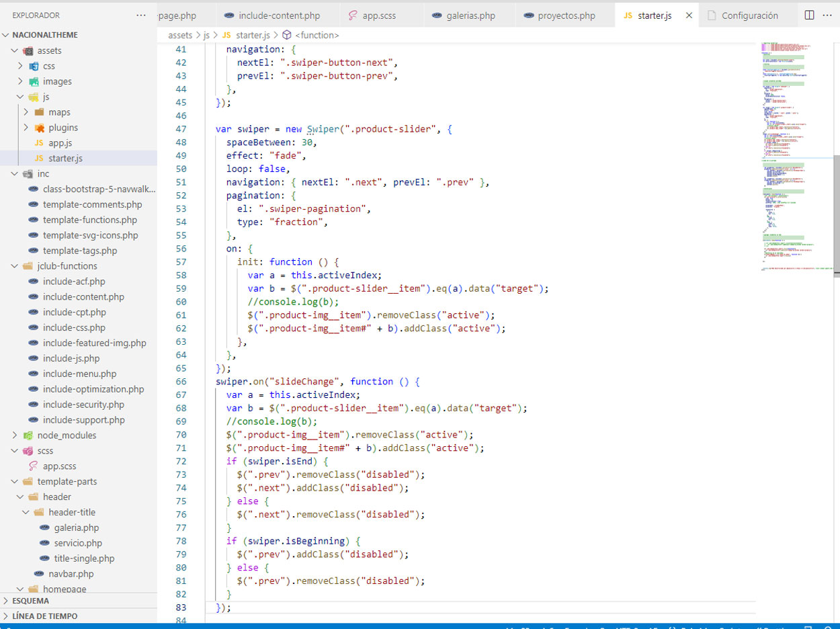
Task: Click the plugins folder icon
Action: pos(39,128)
